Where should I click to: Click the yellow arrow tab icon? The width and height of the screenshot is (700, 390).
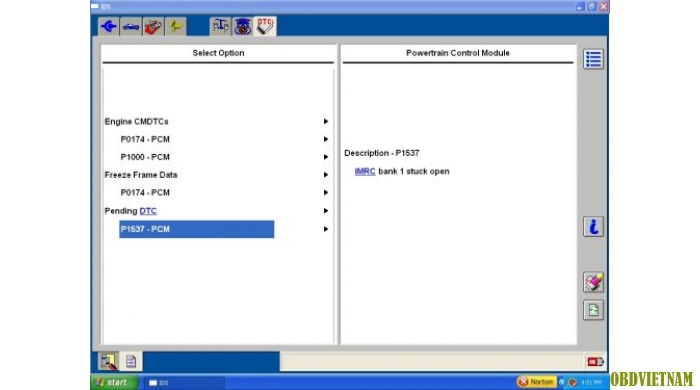pyautogui.click(x=176, y=26)
